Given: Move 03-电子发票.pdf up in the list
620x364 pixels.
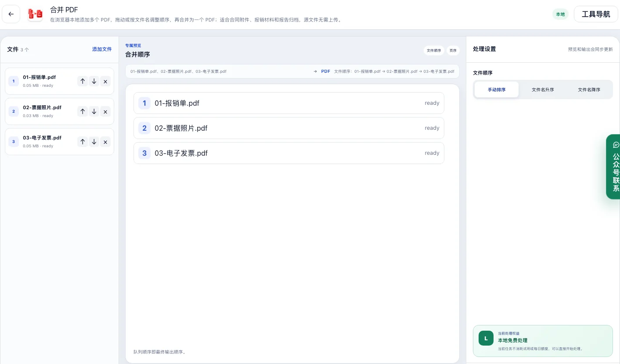Looking at the screenshot, I should pyautogui.click(x=83, y=142).
